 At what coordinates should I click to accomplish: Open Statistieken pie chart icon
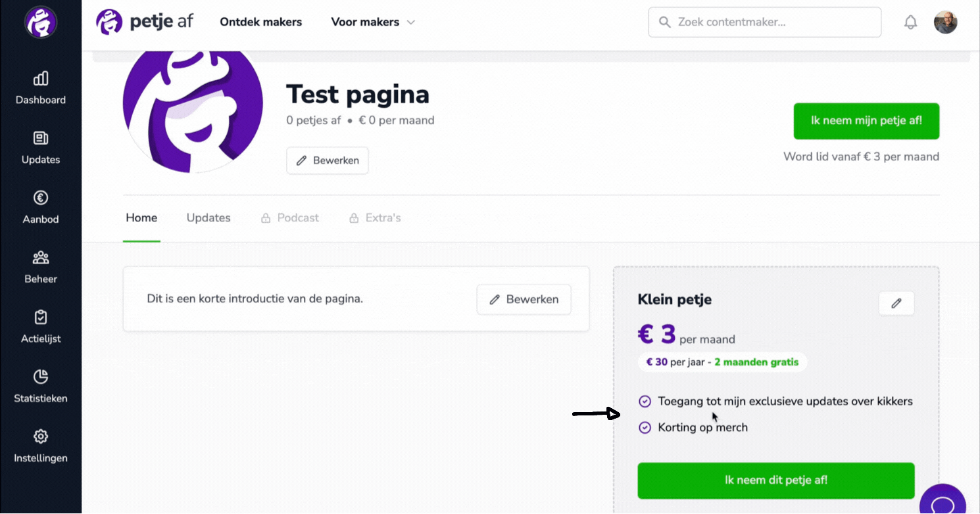point(41,377)
